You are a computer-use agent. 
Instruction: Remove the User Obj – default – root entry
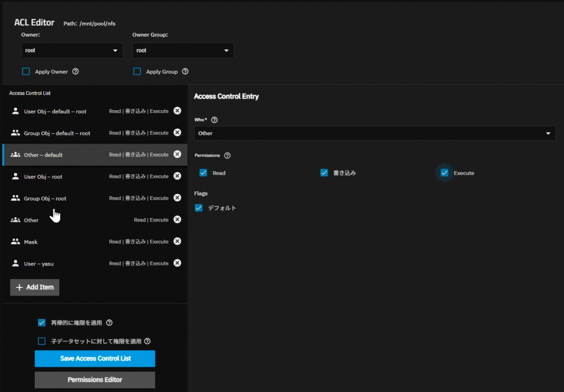(x=177, y=111)
